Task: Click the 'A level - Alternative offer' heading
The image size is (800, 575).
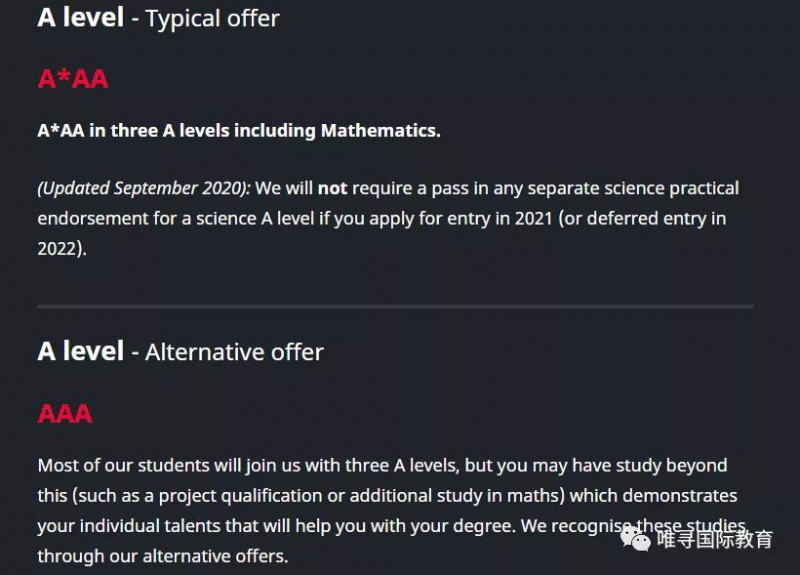Action: tap(181, 352)
